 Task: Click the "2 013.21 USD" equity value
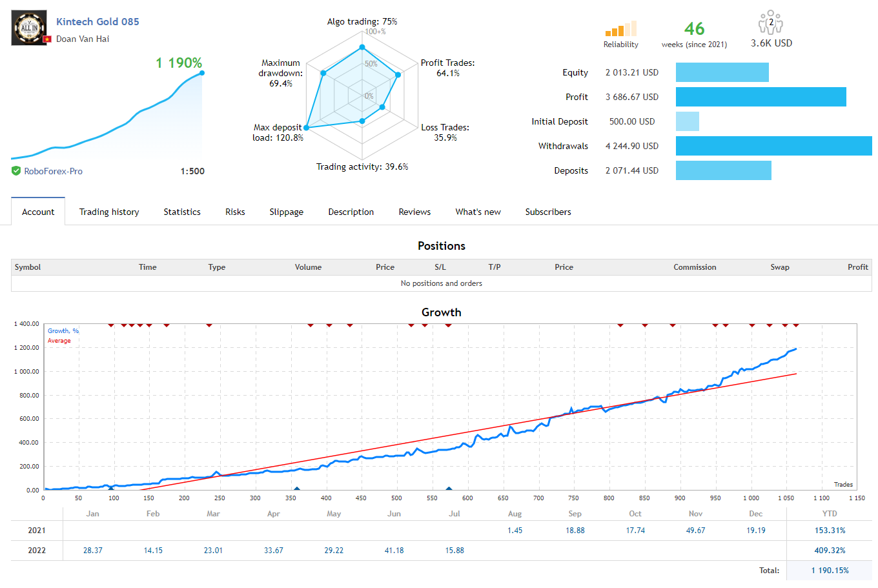point(632,72)
